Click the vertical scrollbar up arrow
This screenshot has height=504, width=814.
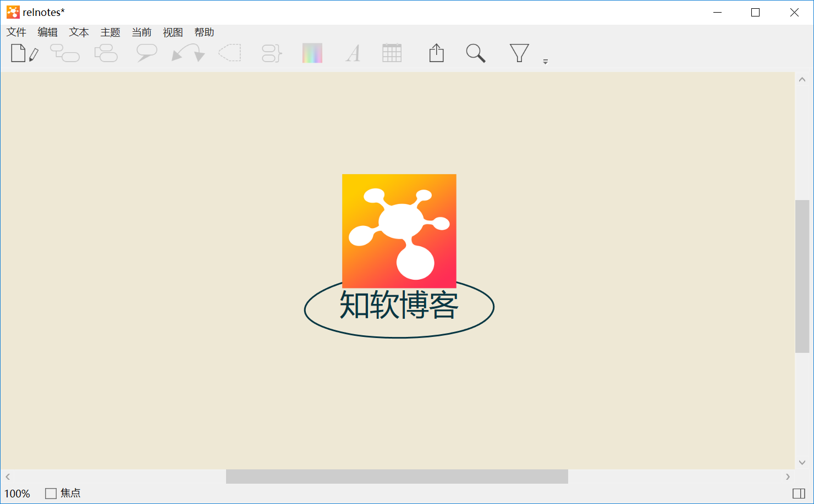coord(802,80)
